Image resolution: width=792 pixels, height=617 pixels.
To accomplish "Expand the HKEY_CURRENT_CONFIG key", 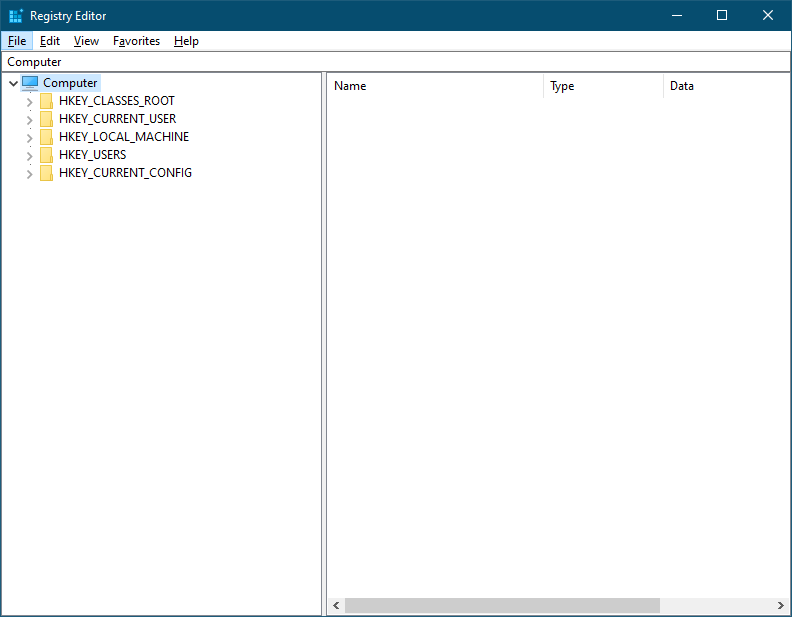I will pyautogui.click(x=29, y=174).
